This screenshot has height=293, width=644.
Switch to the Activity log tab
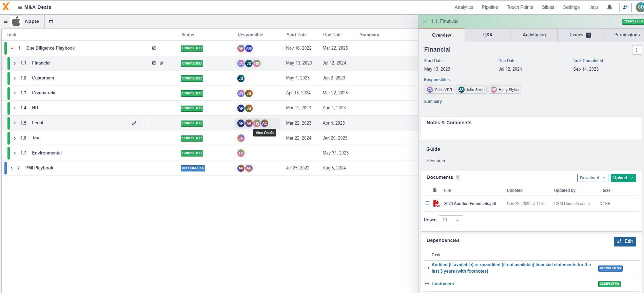pyautogui.click(x=534, y=35)
